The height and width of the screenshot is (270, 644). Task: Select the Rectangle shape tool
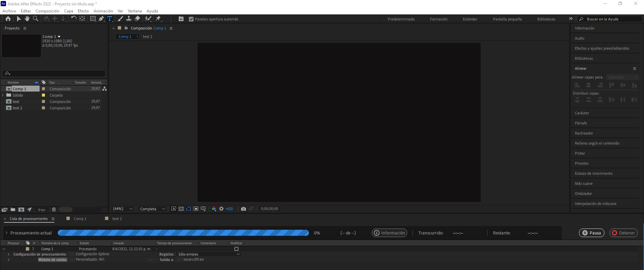click(x=93, y=19)
